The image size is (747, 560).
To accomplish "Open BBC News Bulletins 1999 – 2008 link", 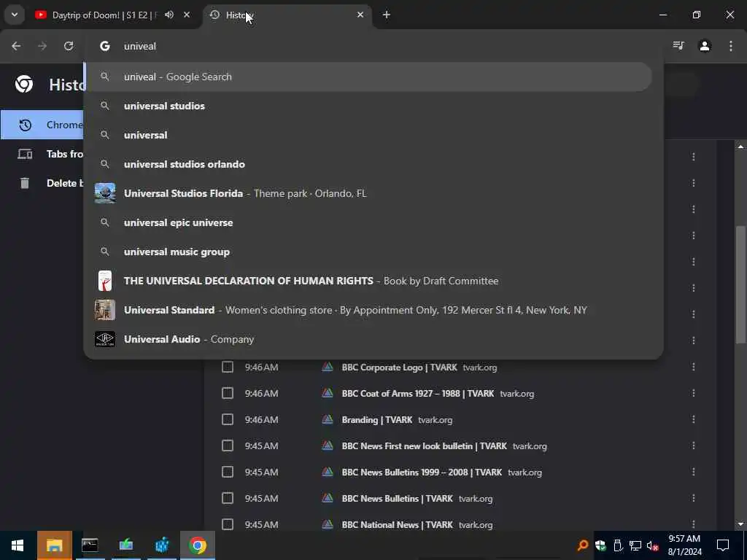I will [422, 472].
